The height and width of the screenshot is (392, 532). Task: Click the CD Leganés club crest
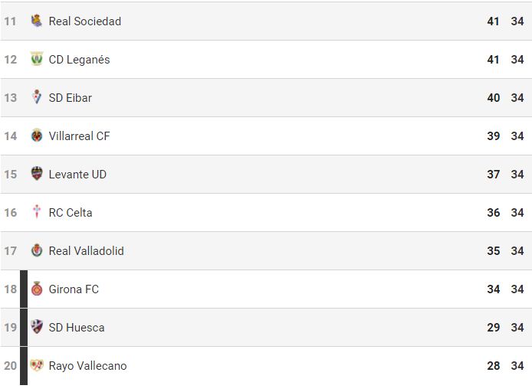(x=37, y=59)
